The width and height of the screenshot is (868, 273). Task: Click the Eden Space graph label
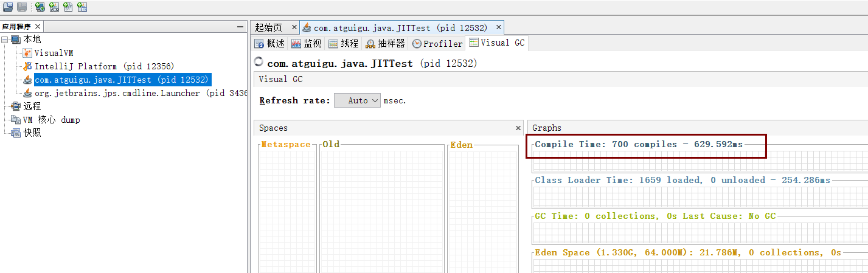click(688, 252)
